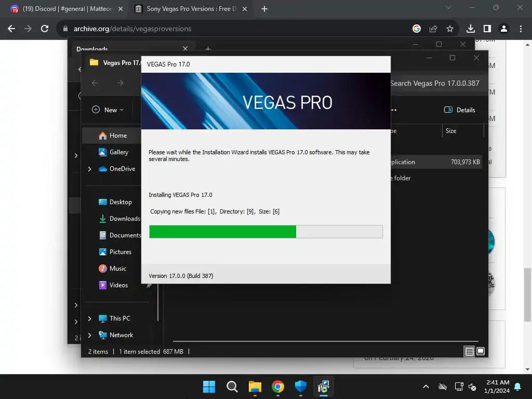Open Music in Explorer sidebar

(x=112, y=269)
